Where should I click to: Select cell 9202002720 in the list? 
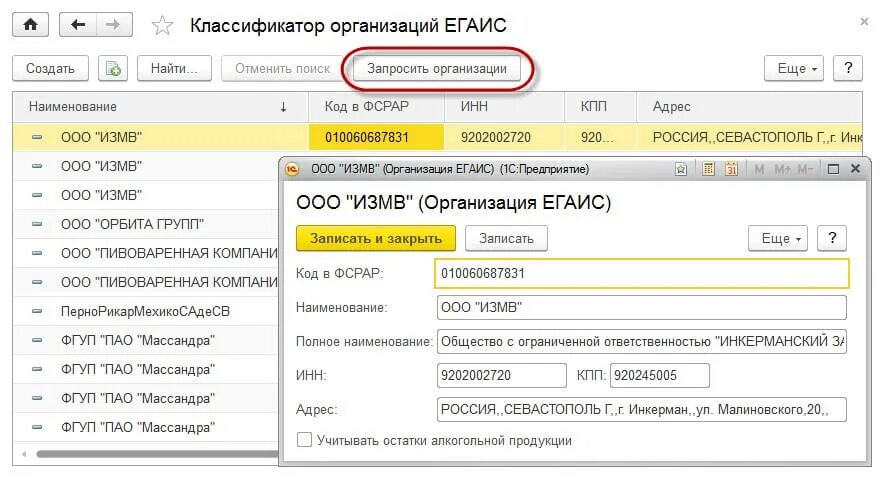(505, 137)
